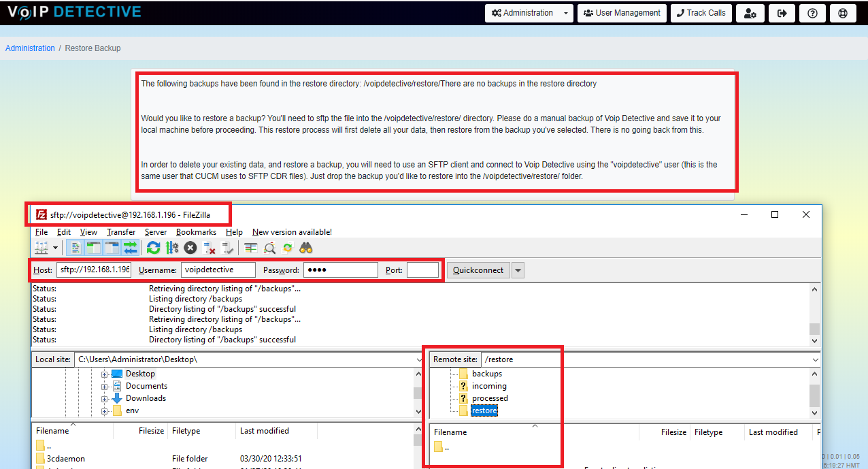This screenshot has width=868, height=469.
Task: Refresh the file and folder lists
Action: 154,248
